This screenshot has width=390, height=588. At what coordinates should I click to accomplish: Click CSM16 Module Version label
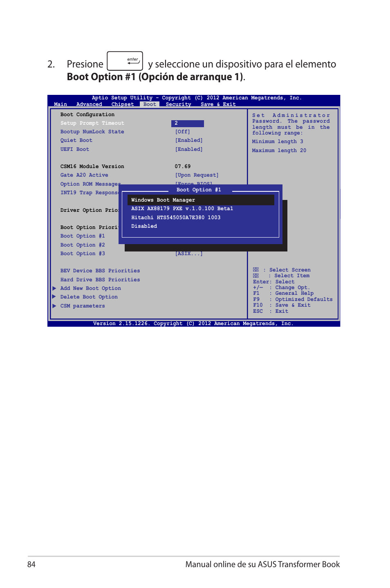point(92,166)
